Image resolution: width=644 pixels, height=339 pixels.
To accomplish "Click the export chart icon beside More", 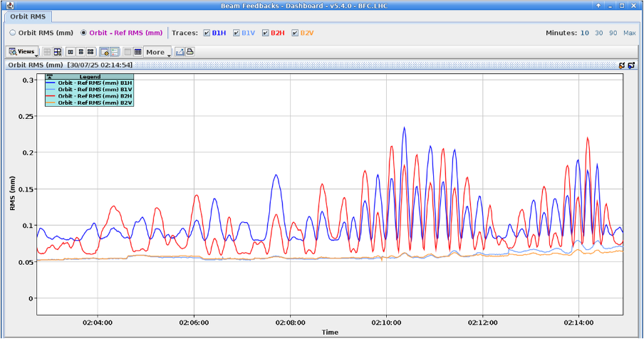I will pyautogui.click(x=180, y=52).
